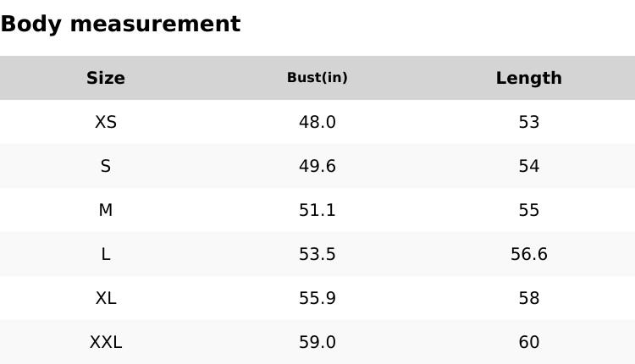Select the XXL size row label

pos(106,342)
